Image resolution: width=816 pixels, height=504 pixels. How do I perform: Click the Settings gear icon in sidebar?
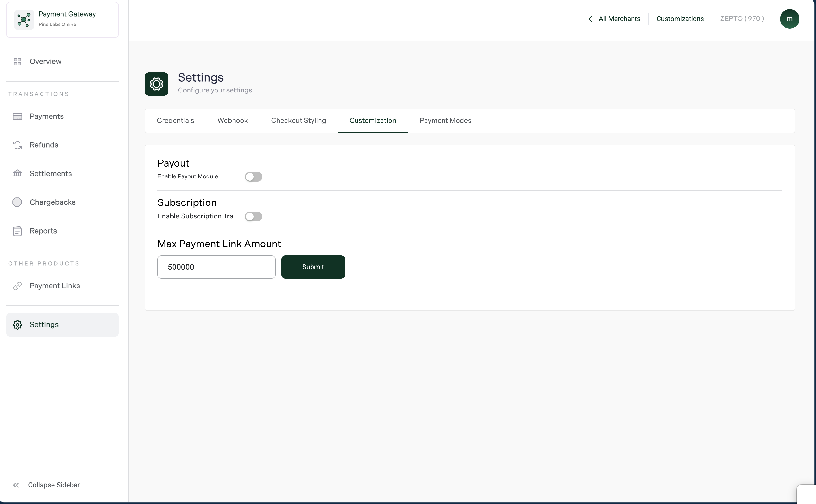17,325
